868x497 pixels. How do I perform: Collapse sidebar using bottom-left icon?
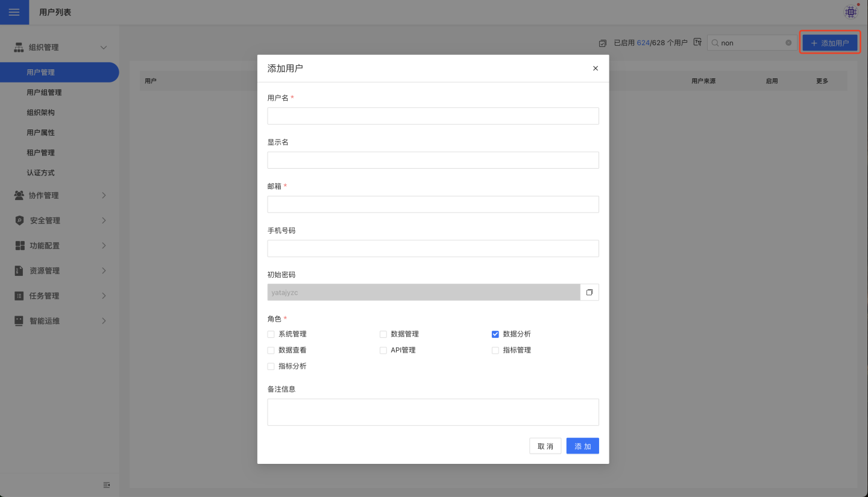click(x=107, y=485)
